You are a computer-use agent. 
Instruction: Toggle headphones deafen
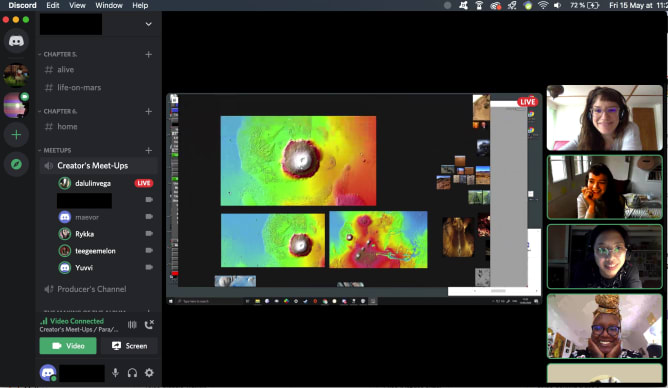coord(132,373)
